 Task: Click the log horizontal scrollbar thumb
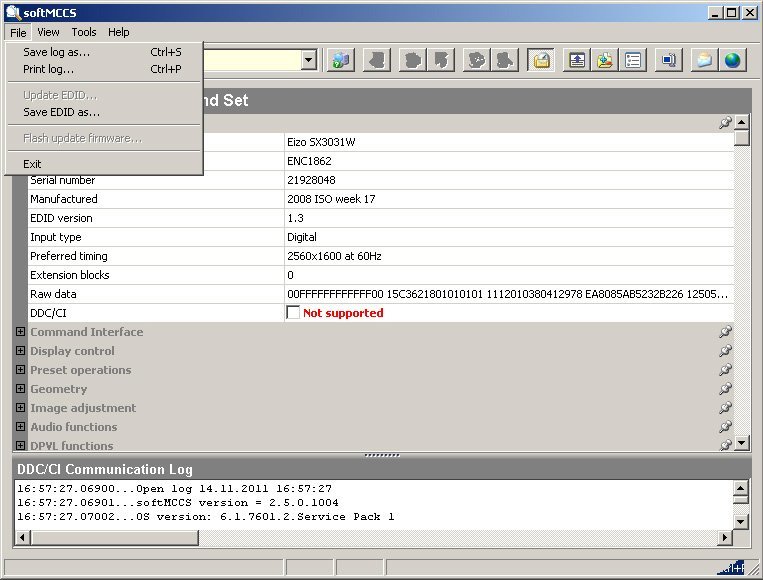pyautogui.click(x=114, y=537)
